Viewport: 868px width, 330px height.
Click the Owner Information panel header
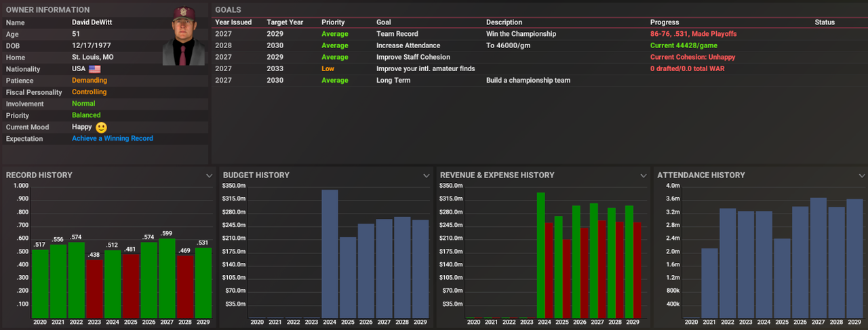(47, 10)
